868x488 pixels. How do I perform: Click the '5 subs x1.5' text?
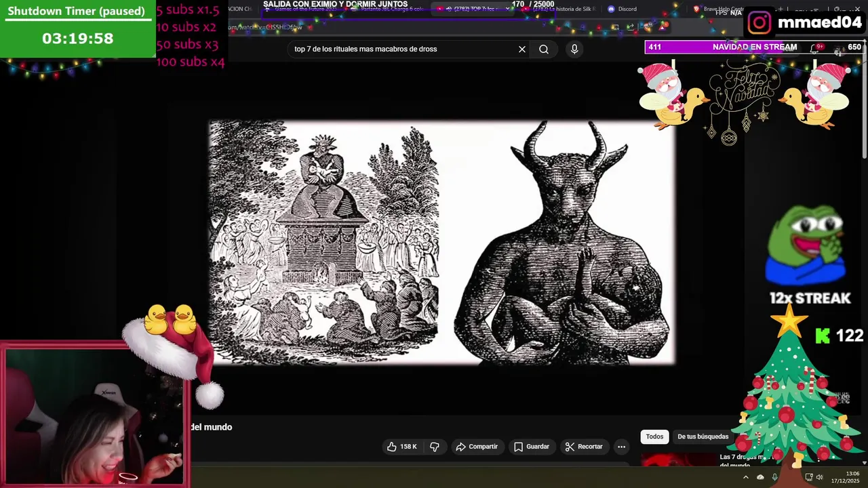[x=188, y=10]
